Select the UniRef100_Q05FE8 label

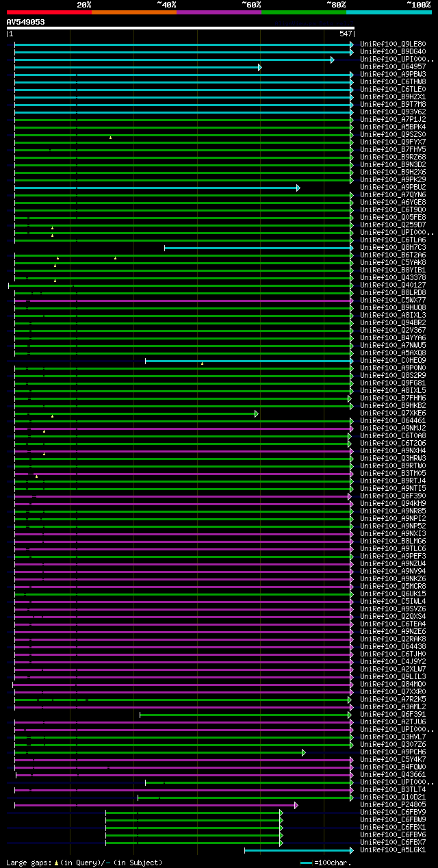click(393, 217)
